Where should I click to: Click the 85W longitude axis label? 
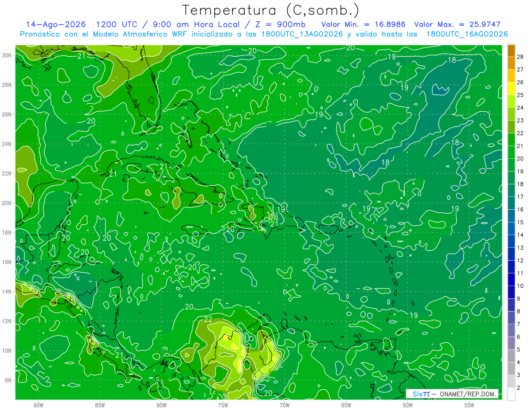100,405
